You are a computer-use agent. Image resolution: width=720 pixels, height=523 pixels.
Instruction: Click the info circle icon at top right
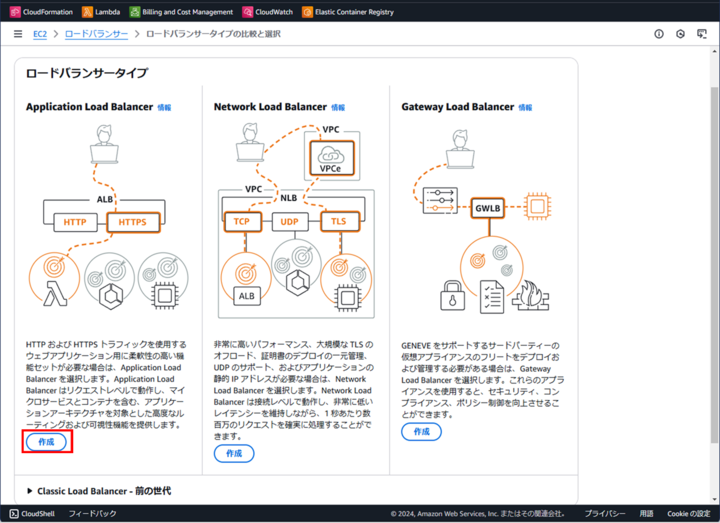coord(659,34)
